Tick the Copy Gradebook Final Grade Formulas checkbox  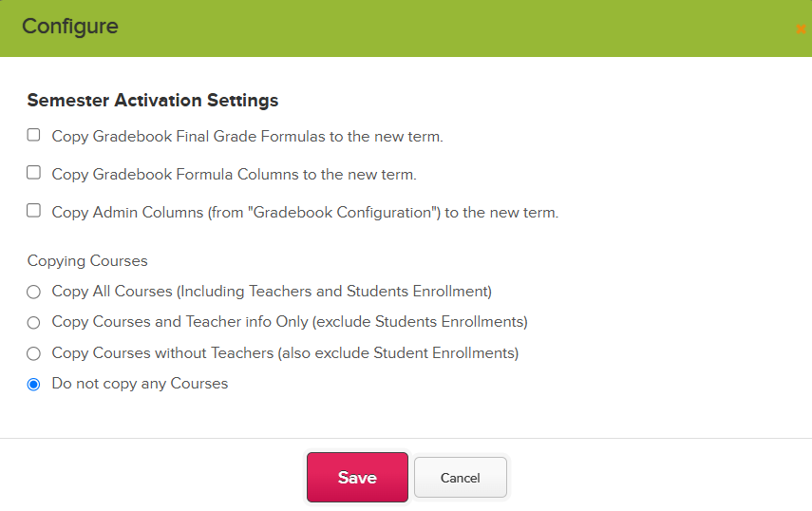(x=33, y=135)
